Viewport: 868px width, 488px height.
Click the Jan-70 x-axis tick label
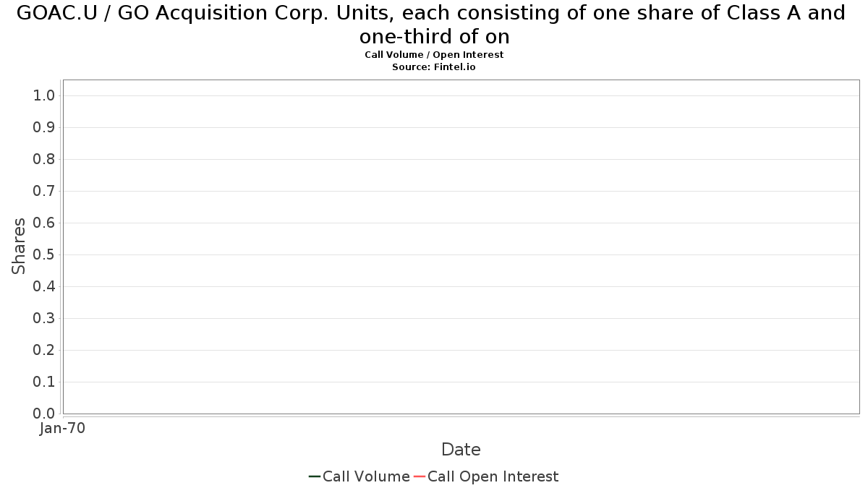62,429
